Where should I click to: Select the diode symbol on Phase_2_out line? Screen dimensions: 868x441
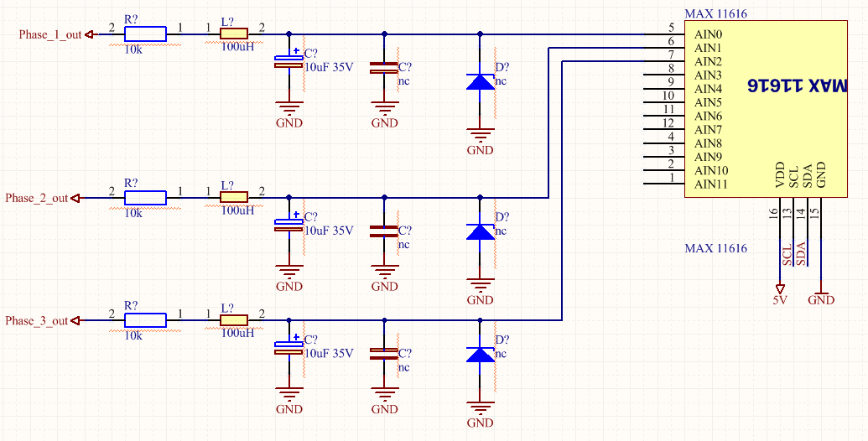click(x=480, y=231)
